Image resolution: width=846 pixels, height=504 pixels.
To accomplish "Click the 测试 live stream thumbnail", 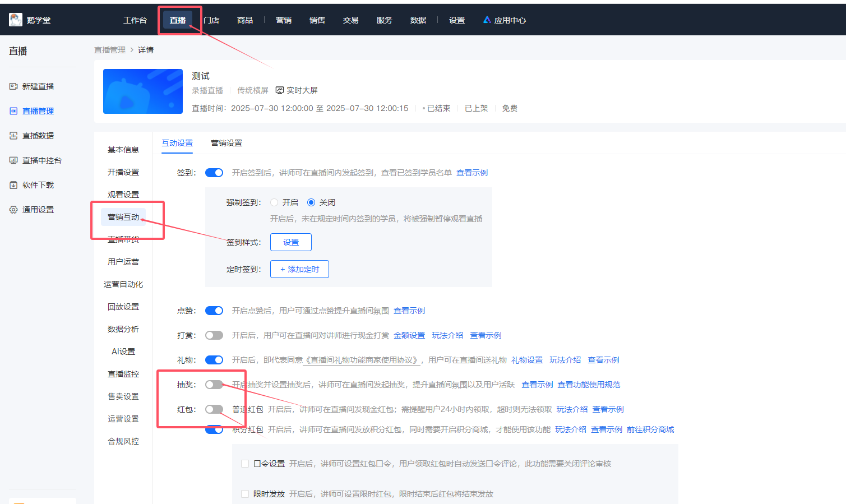I will coord(143,91).
